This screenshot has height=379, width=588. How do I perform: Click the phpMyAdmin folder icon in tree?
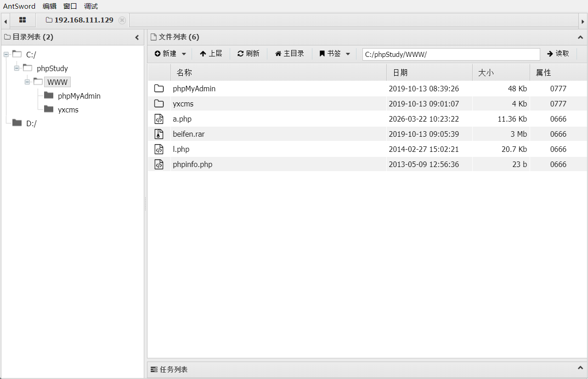[x=49, y=95]
